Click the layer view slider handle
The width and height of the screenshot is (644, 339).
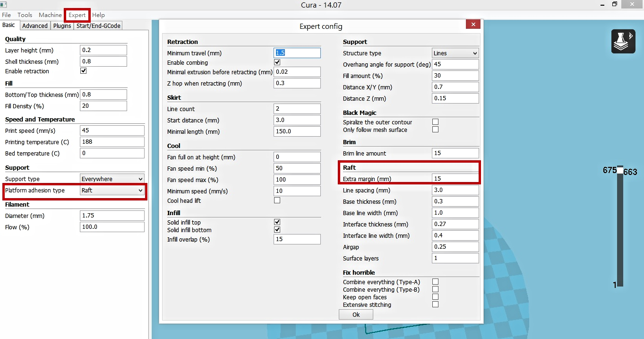tap(620, 170)
